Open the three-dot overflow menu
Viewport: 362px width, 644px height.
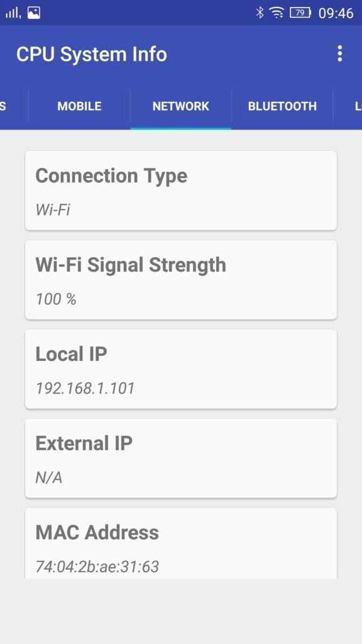[339, 54]
